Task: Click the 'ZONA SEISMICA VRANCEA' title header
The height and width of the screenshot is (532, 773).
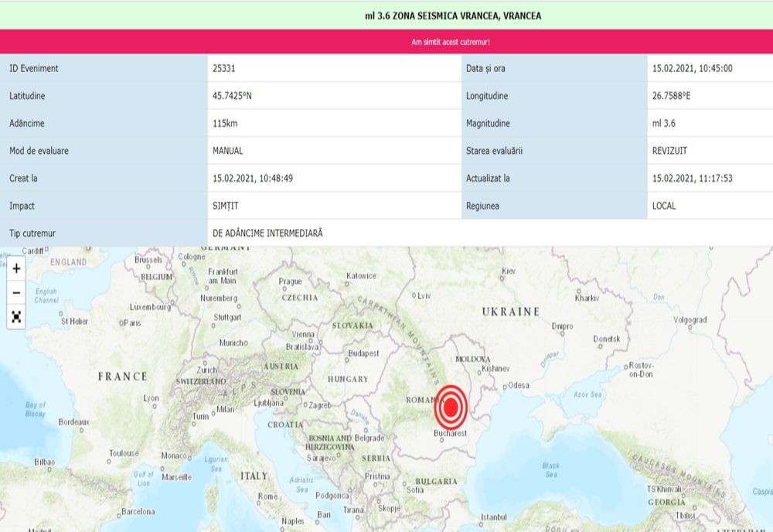Action: 453,15
